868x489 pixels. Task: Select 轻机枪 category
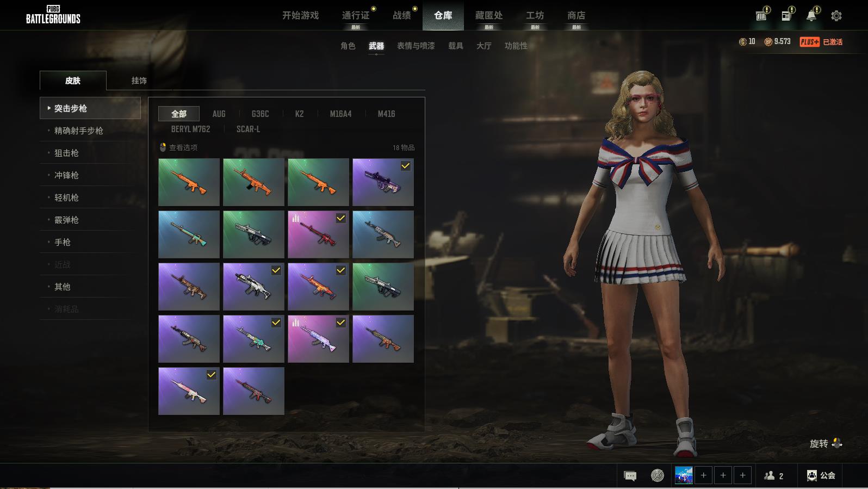coord(90,197)
